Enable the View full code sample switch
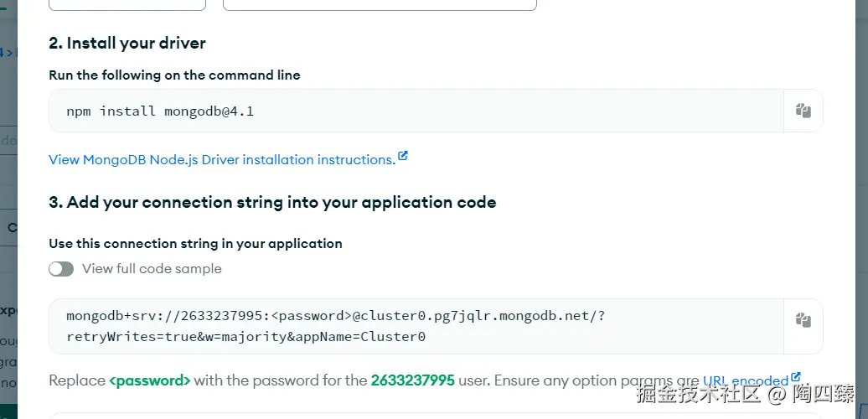868x419 pixels. [61, 269]
